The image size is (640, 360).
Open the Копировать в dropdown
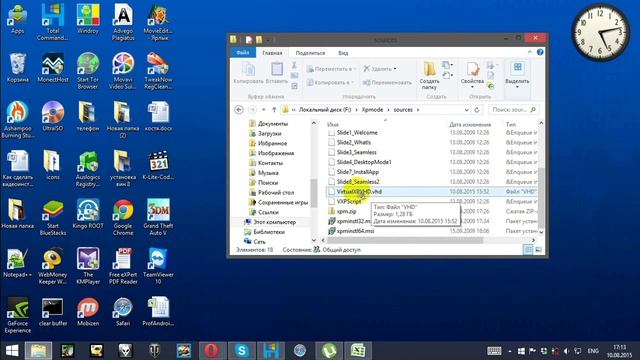click(330, 82)
